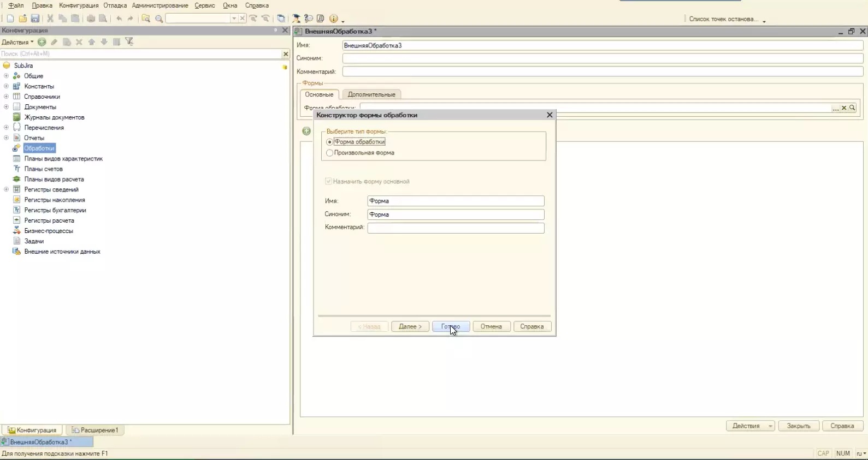Click the Комментарий field in the form constructor

(456, 228)
